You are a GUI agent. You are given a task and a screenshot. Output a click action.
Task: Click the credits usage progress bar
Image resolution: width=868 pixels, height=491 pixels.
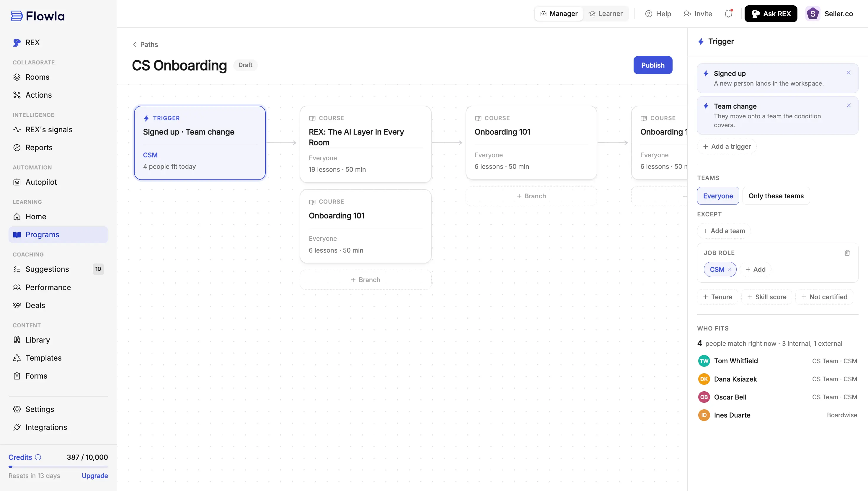(58, 467)
